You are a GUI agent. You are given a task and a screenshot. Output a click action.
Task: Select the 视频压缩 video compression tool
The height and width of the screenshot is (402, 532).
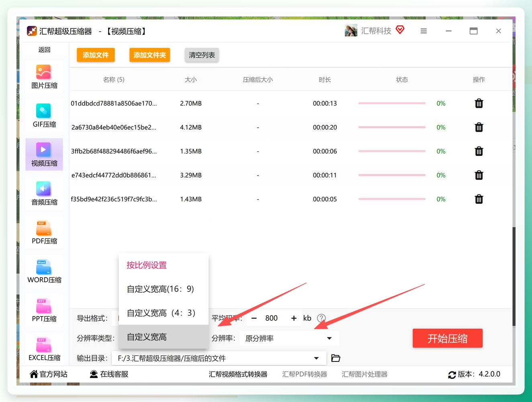tap(44, 155)
